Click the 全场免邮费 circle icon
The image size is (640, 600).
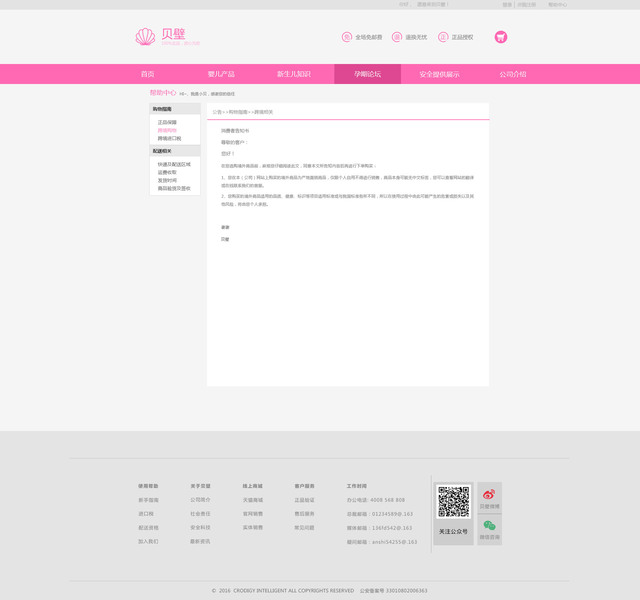pyautogui.click(x=347, y=37)
